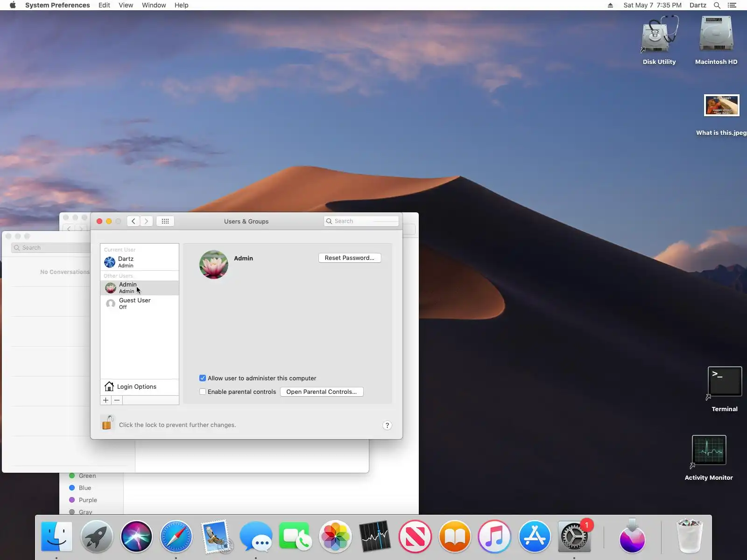Select Terminal desktop shortcut
Viewport: 747px width, 560px height.
point(725,389)
